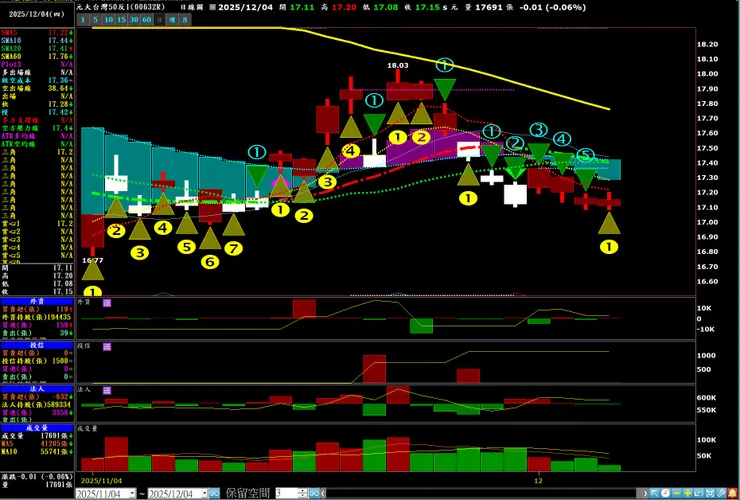Viewport: 740px width, 500px height.
Task: Select the SMA20 indicator row
Action: coord(37,48)
